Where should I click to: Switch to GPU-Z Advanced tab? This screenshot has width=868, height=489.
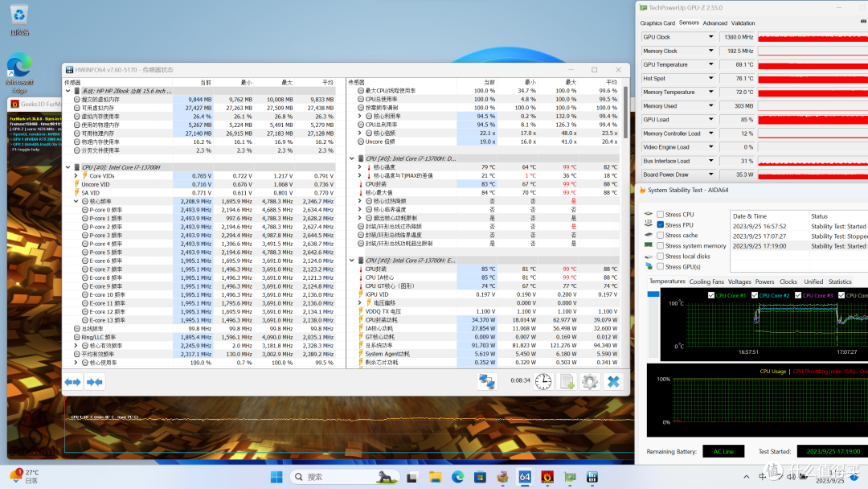[x=714, y=23]
